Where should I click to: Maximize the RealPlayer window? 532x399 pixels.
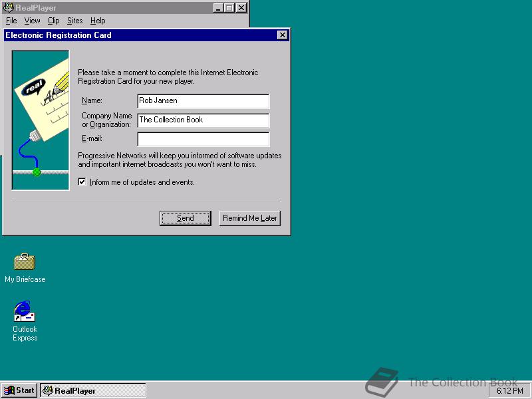click(229, 8)
